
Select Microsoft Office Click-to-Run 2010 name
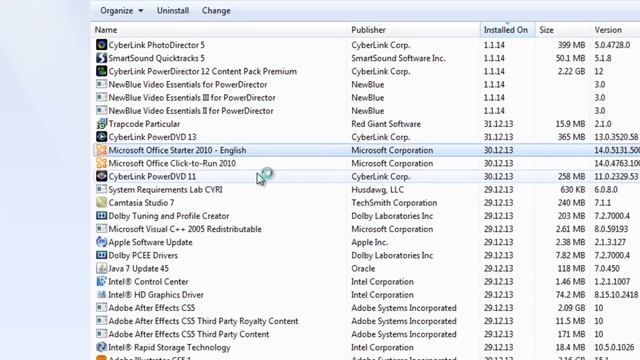[172, 163]
